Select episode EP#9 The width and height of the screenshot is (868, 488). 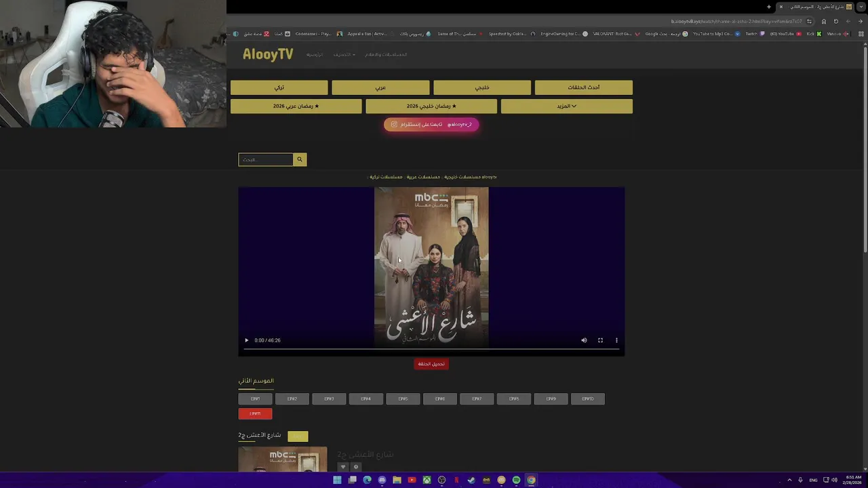[x=551, y=399]
